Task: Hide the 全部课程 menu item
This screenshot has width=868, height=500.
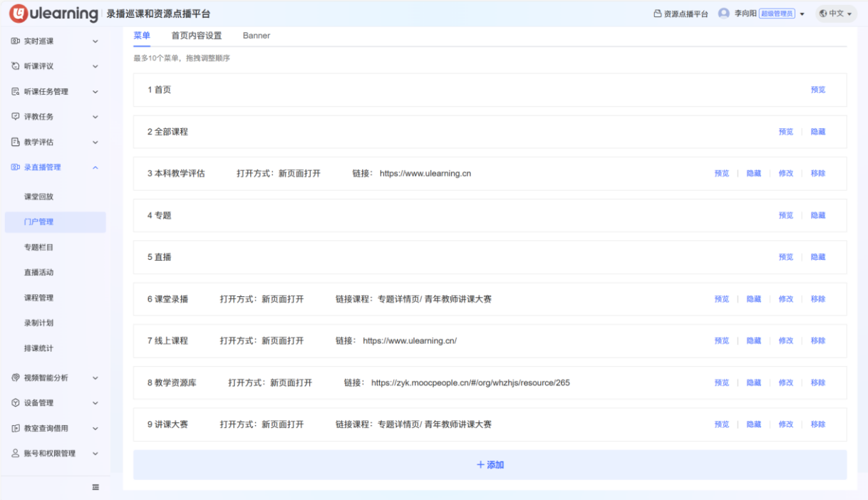Action: tap(817, 132)
